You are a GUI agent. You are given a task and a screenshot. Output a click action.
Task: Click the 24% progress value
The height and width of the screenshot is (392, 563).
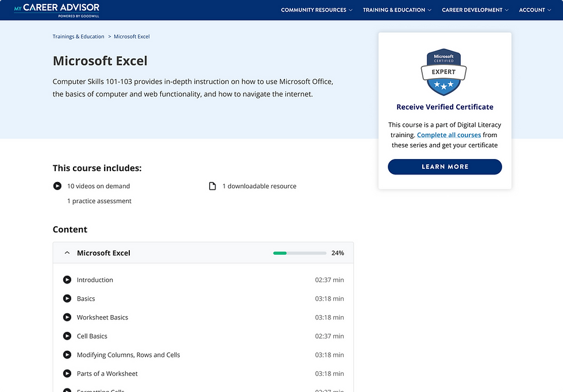click(338, 253)
